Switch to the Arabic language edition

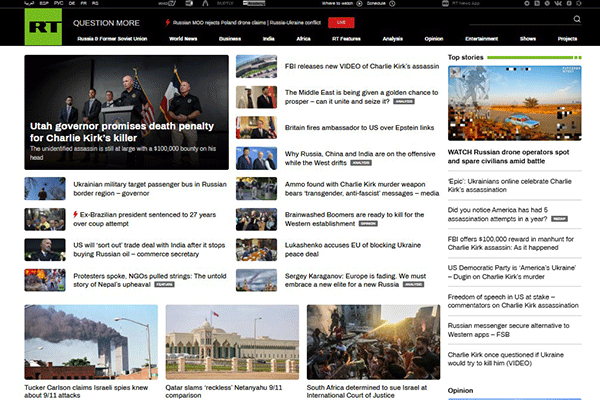click(29, 3)
